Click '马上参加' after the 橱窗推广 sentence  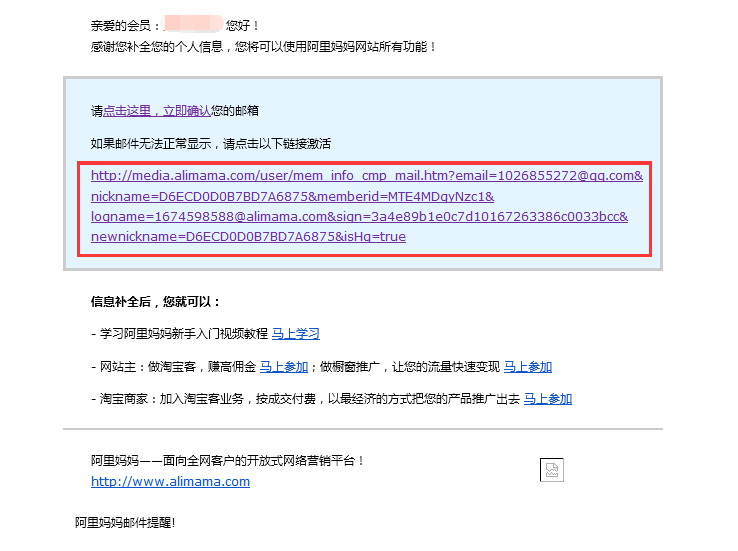coord(527,367)
